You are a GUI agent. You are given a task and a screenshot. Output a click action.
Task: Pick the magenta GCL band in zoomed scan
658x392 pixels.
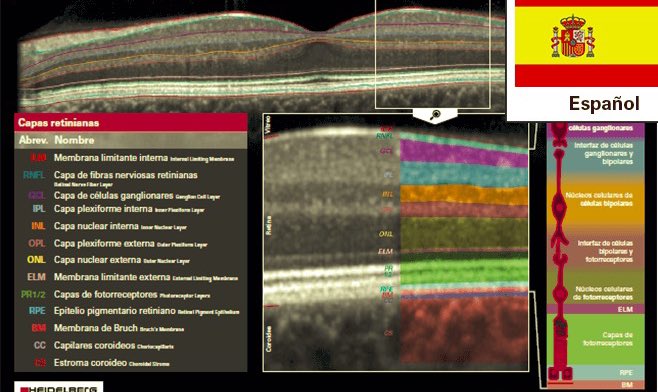tap(464, 153)
